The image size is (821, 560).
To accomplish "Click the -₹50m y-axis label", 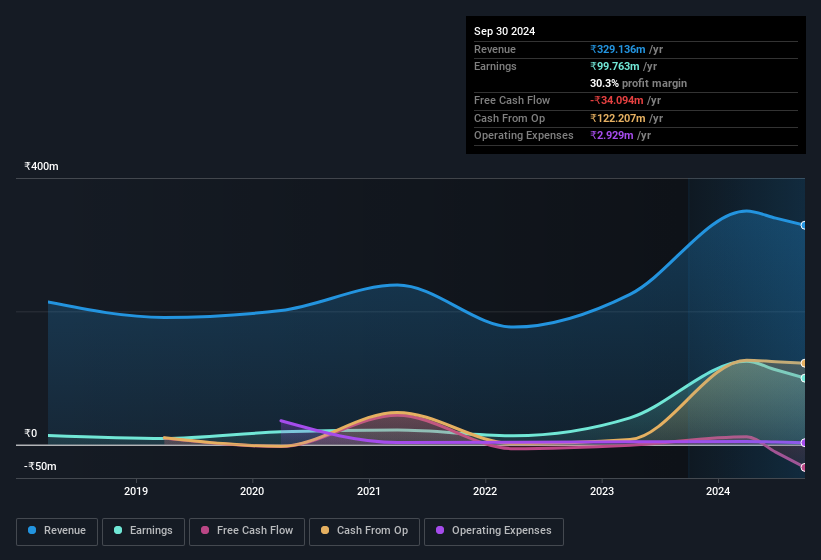I will (40, 466).
